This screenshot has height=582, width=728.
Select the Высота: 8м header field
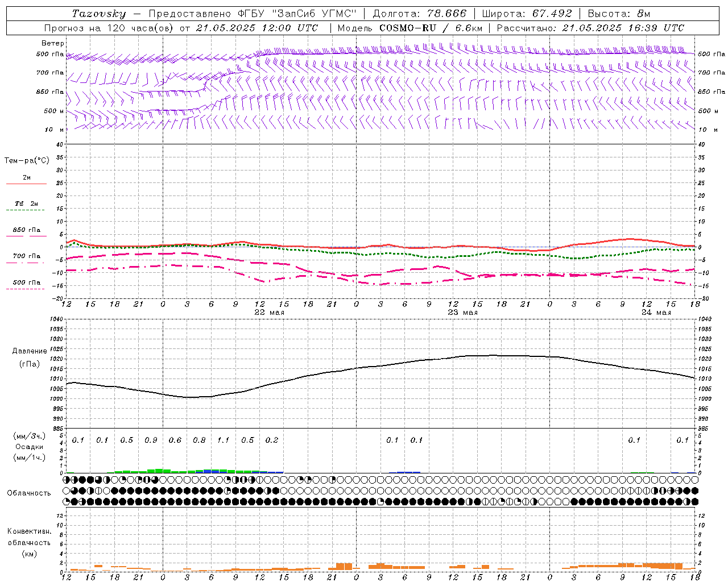619,14
